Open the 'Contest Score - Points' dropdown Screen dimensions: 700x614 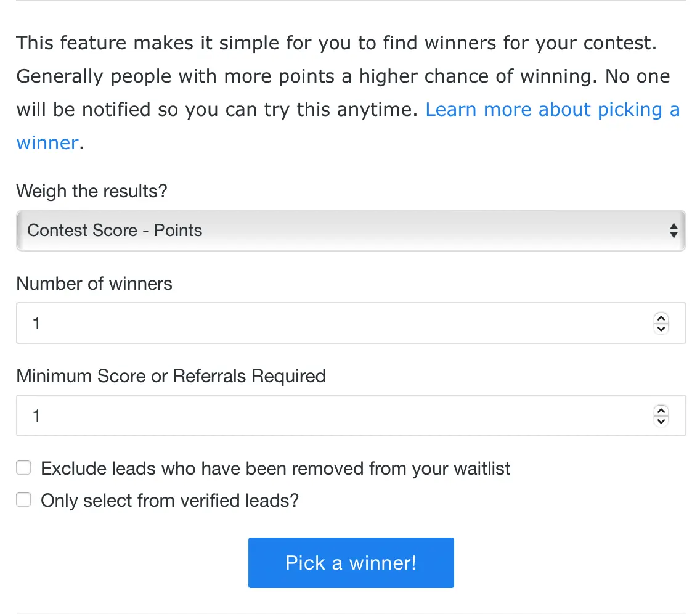351,231
